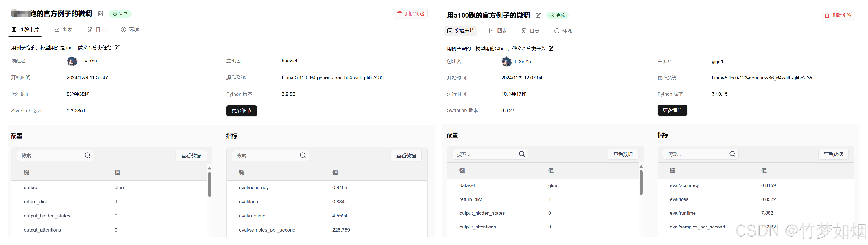Edit the left experiment description pencil icon

click(x=117, y=47)
